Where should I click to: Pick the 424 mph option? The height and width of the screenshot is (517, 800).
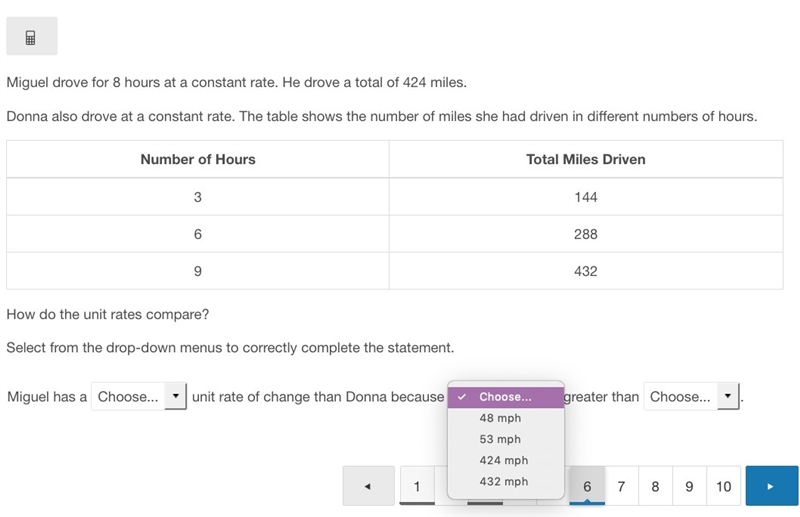pos(506,460)
